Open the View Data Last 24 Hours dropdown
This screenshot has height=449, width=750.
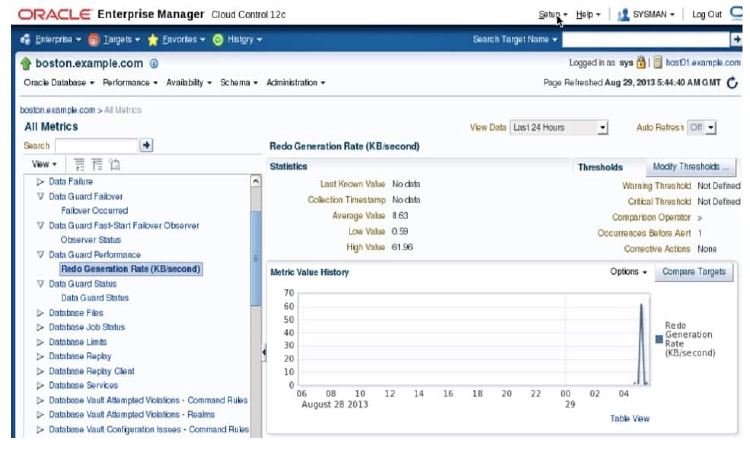pyautogui.click(x=559, y=127)
